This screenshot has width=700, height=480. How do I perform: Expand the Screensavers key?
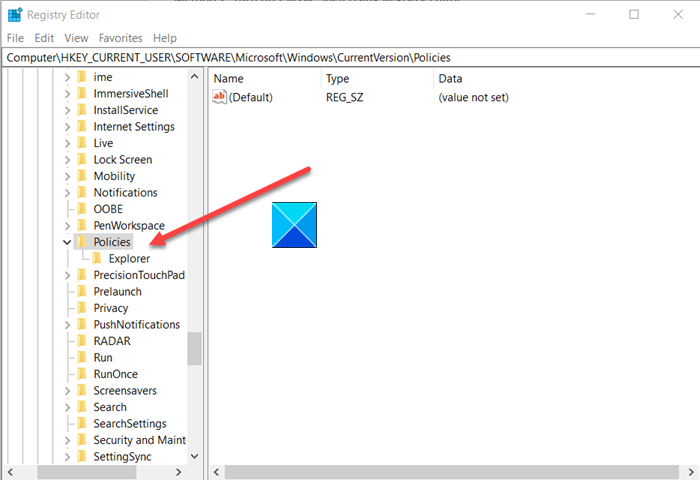click(67, 391)
